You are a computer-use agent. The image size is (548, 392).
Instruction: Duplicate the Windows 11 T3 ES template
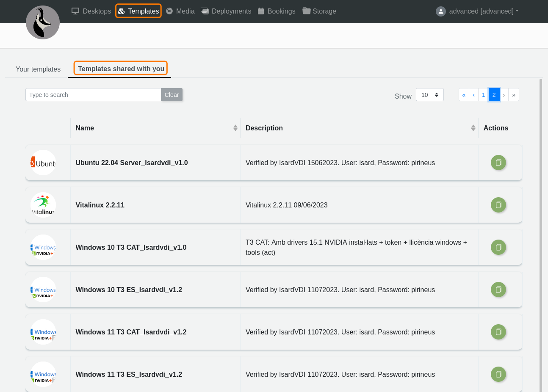click(x=498, y=374)
